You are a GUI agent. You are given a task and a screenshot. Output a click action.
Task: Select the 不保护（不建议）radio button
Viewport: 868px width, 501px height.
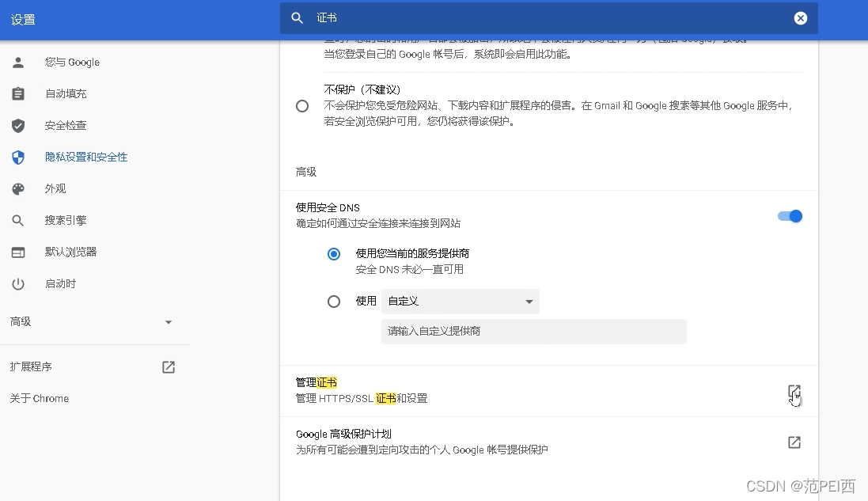click(302, 106)
